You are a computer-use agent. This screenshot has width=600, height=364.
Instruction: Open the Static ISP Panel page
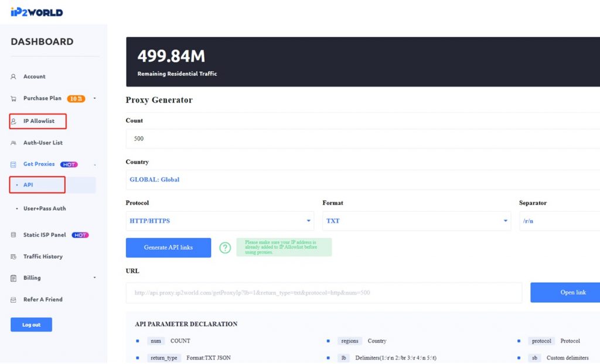(45, 235)
